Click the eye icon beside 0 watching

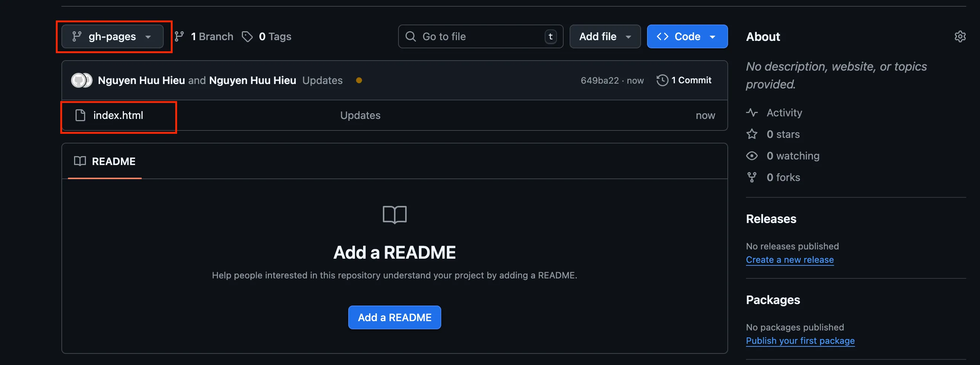pos(752,156)
